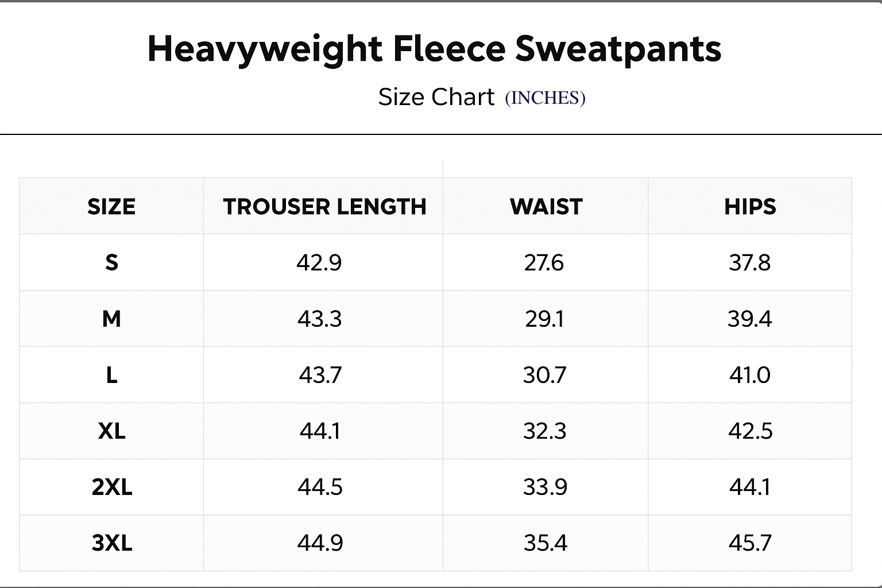Select the WAIST column header
Viewport: 882px width, 588px height.
coord(546,207)
